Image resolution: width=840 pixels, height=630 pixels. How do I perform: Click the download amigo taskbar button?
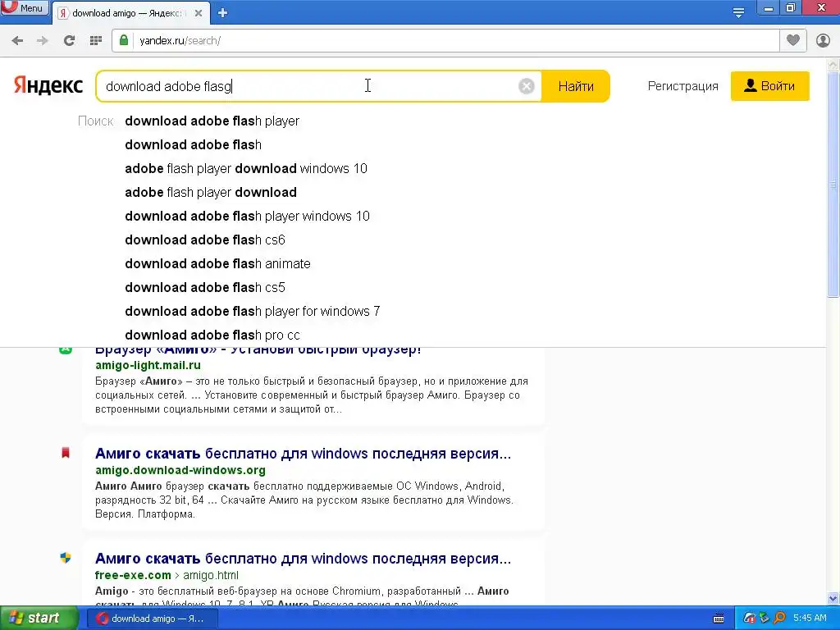point(153,619)
